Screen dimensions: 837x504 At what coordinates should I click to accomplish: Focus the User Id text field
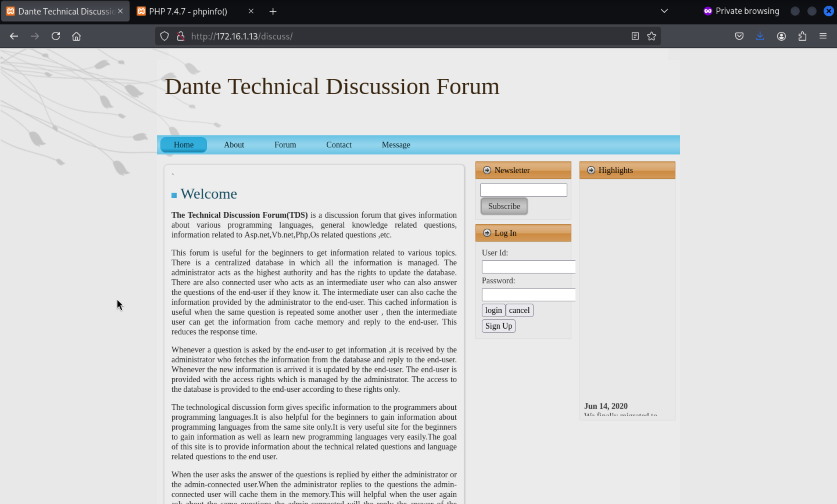(x=528, y=267)
